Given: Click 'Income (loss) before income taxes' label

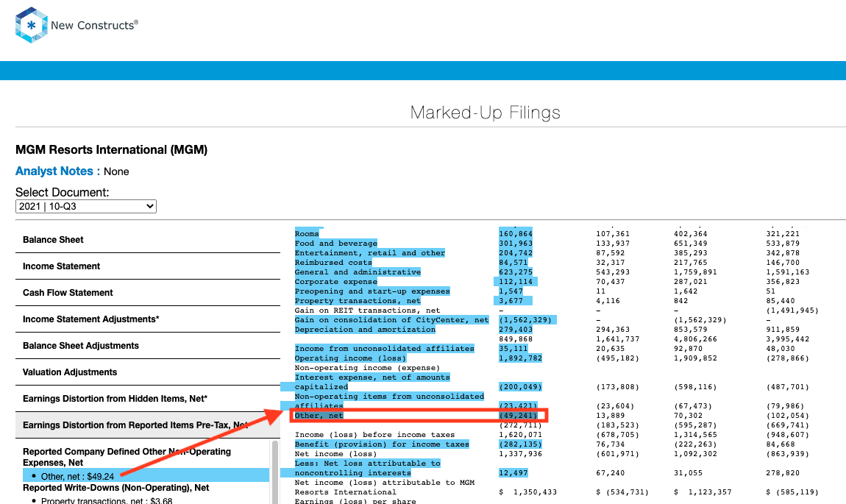Looking at the screenshot, I should [x=374, y=435].
